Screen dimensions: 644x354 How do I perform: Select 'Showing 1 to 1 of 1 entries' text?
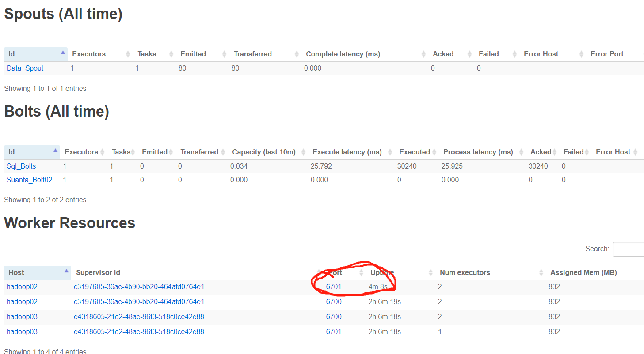(x=45, y=88)
